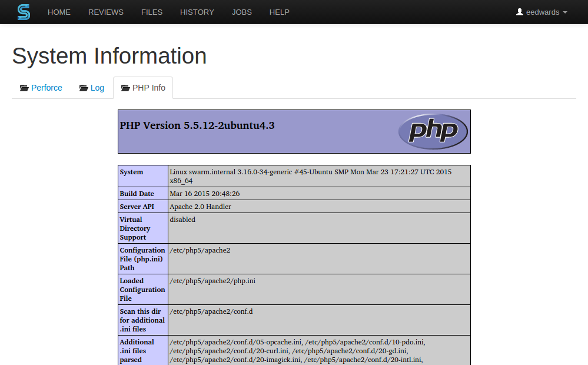This screenshot has width=588, height=365.
Task: Click the Mar 16 2015 20:48:26 value
Action: (x=319, y=194)
